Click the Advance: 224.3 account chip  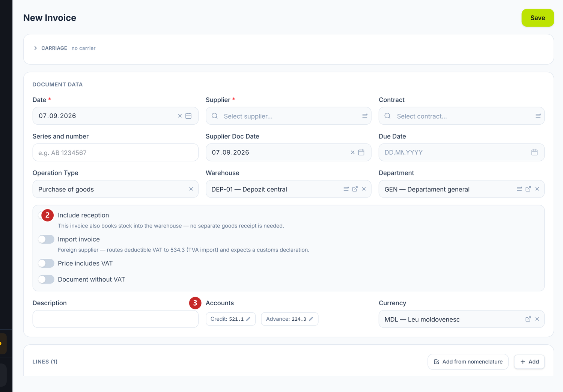(x=289, y=319)
